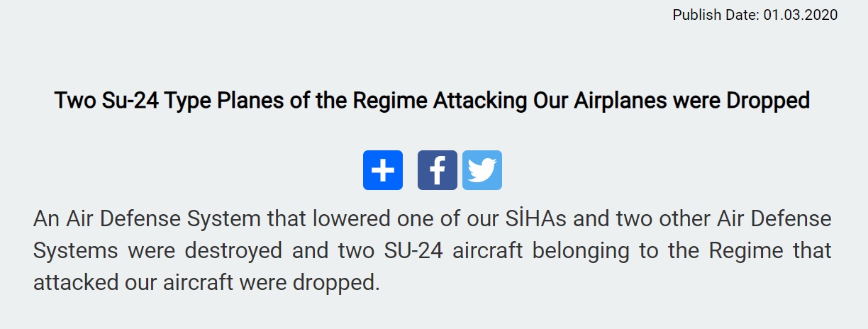Open the blue plus share-options icon
Screen dimensions: 868x329
point(383,170)
